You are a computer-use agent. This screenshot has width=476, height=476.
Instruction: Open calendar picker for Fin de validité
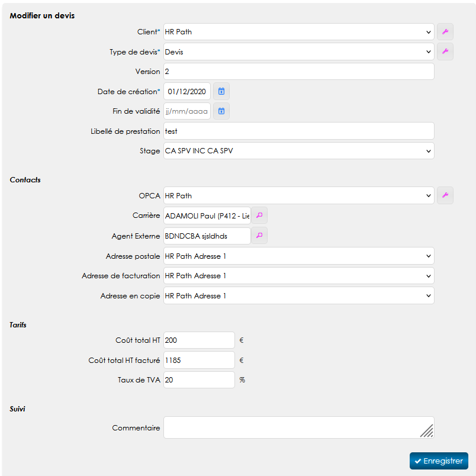[x=221, y=111]
